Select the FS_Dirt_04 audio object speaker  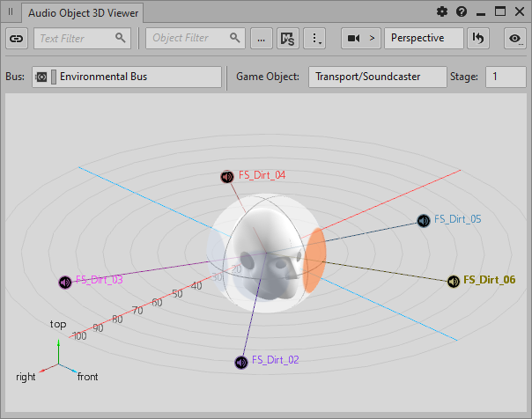click(227, 176)
